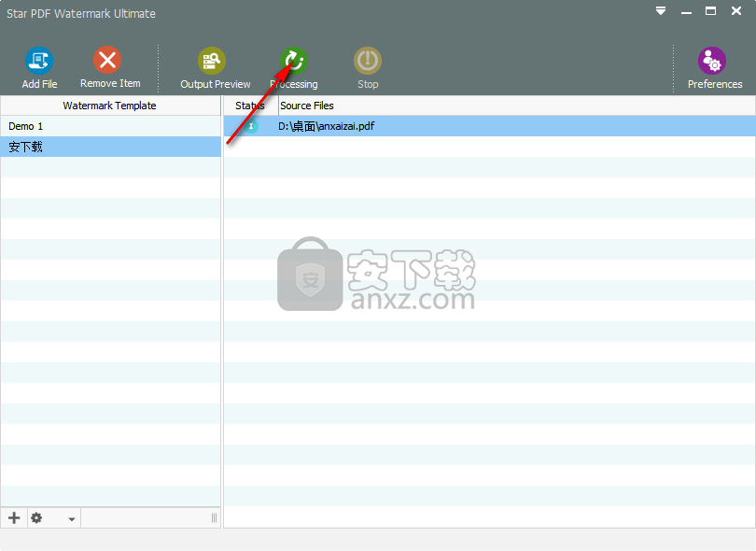The height and width of the screenshot is (551, 756).
Task: Expand the template options dropdown arrow
Action: 71,519
